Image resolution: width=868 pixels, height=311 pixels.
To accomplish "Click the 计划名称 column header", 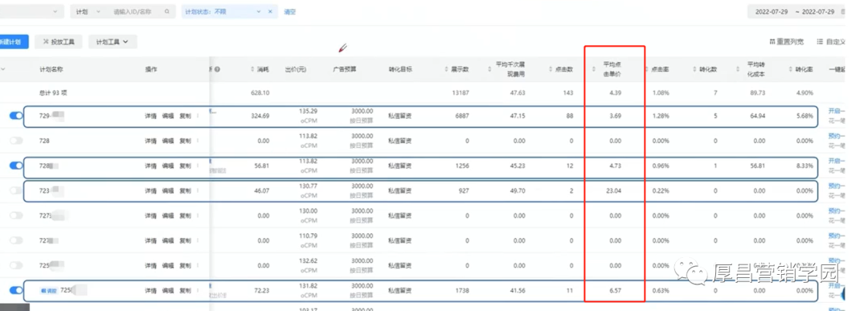I will (x=51, y=69).
